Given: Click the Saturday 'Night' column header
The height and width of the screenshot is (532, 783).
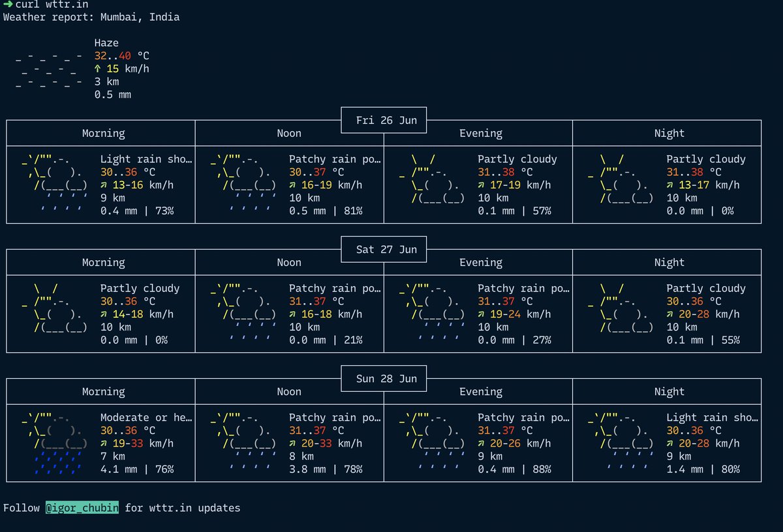Looking at the screenshot, I should [x=669, y=262].
